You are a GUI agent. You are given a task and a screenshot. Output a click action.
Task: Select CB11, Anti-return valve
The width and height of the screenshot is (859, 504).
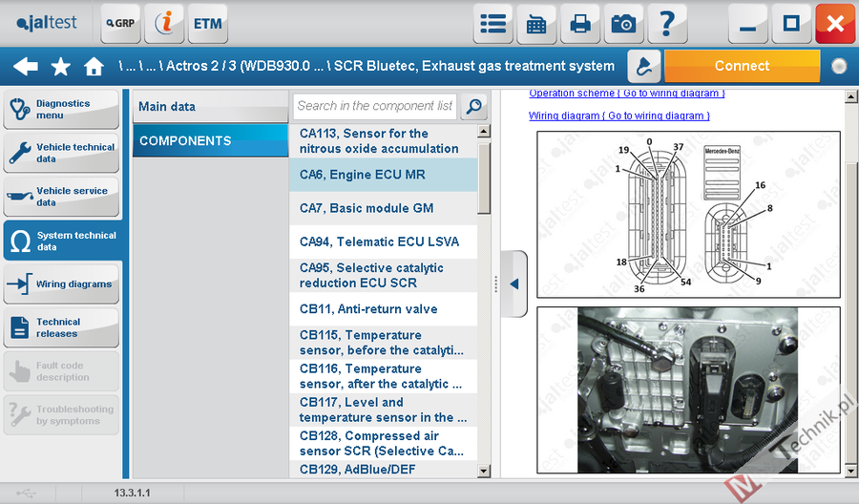[383, 309]
